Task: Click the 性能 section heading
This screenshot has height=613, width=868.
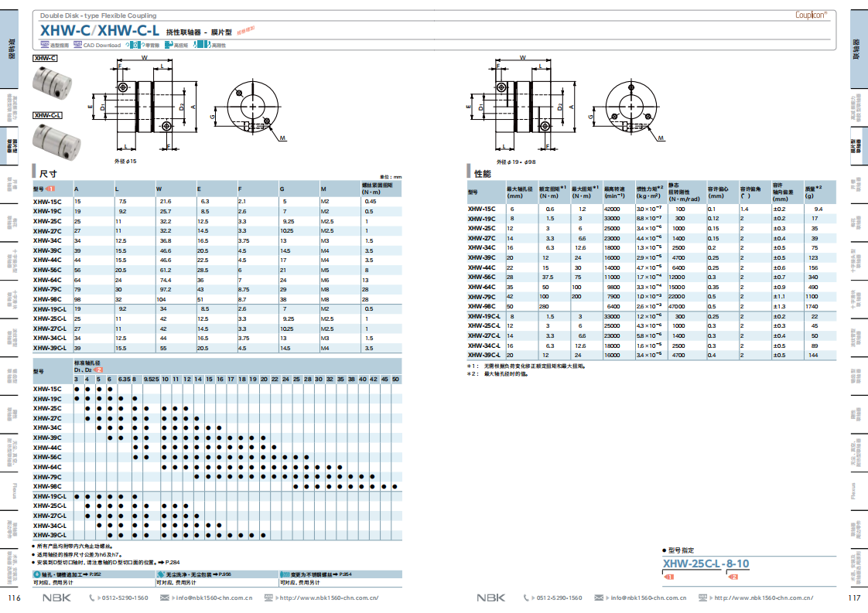Action: click(x=483, y=174)
